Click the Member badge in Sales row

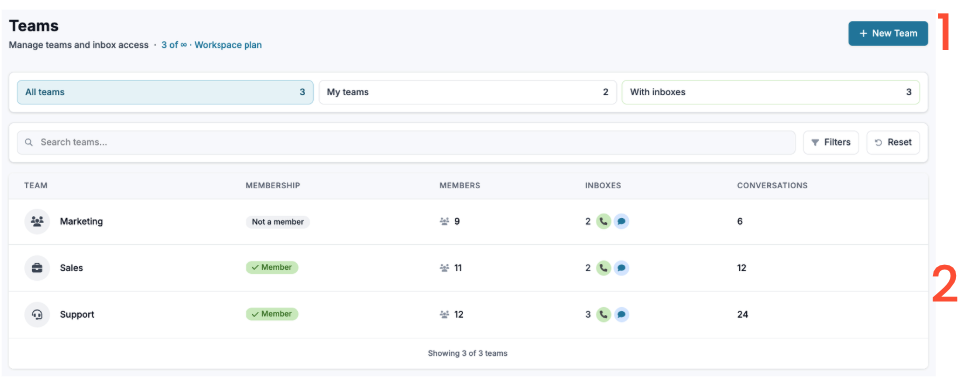[272, 268]
